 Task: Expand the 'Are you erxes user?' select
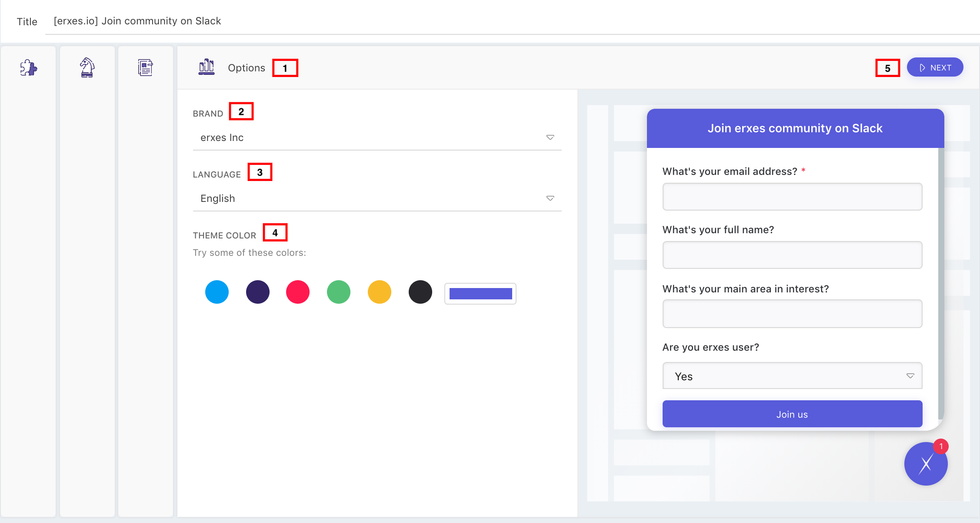point(792,376)
